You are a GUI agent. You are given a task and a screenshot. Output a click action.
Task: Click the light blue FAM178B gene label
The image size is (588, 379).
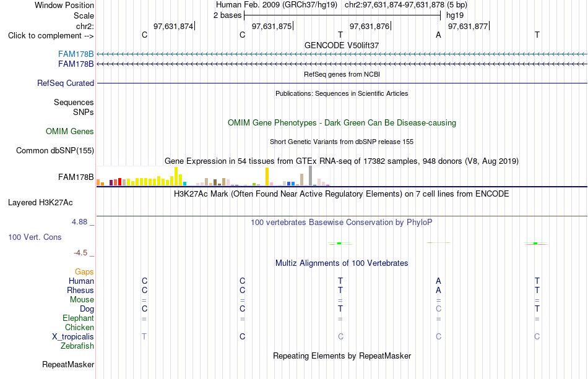point(76,54)
